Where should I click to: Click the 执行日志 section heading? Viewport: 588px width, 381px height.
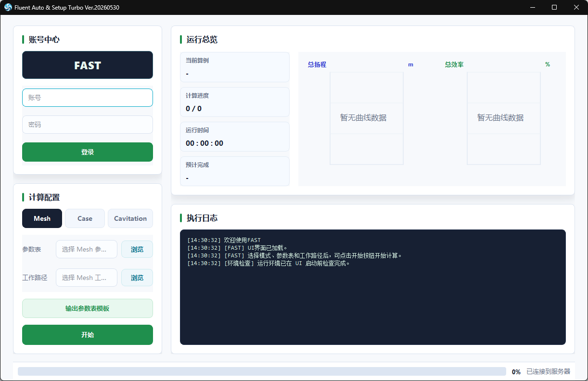point(202,218)
